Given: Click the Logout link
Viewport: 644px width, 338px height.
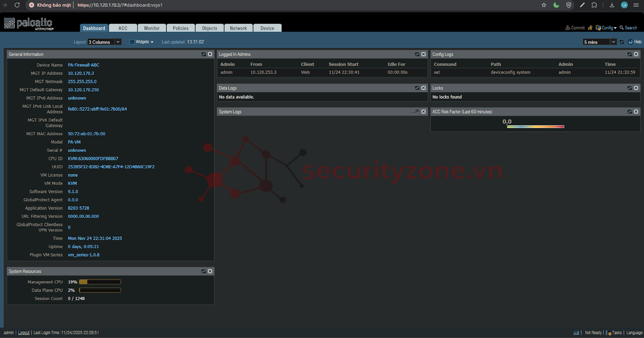Looking at the screenshot, I should pyautogui.click(x=23, y=333).
